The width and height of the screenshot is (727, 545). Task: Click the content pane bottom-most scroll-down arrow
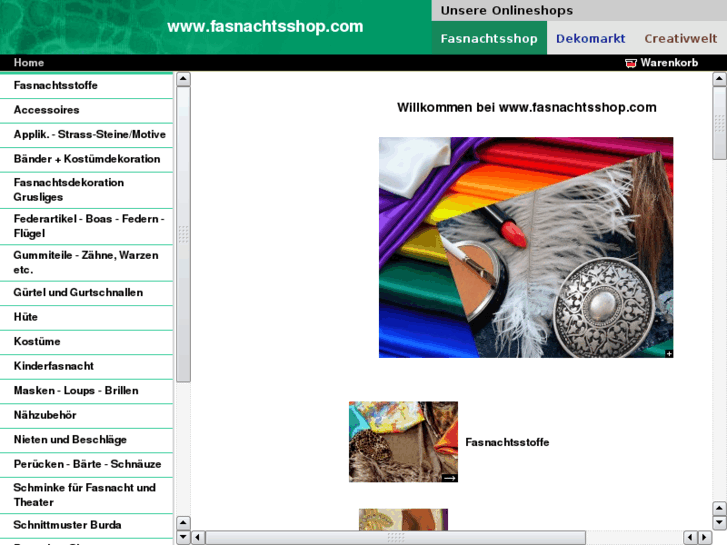[x=719, y=523]
